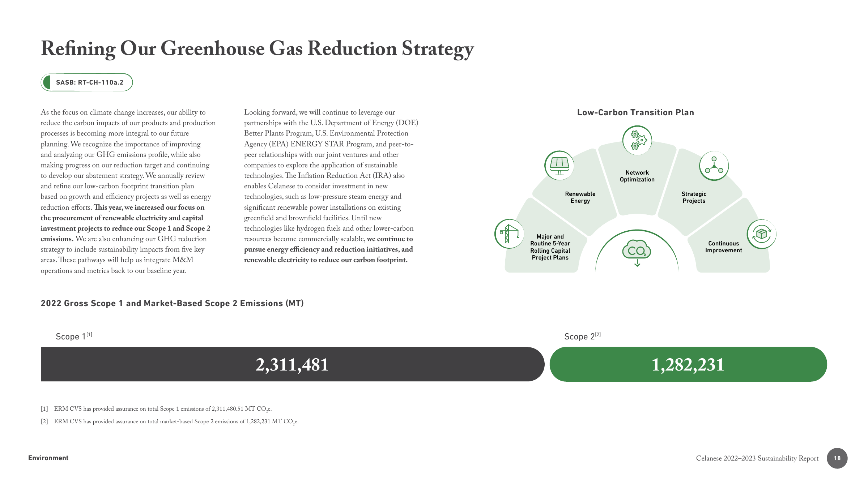The image size is (868, 488).
Task: Click the 2022 Gross Scope 1 emissions heading
Action: 172,303
